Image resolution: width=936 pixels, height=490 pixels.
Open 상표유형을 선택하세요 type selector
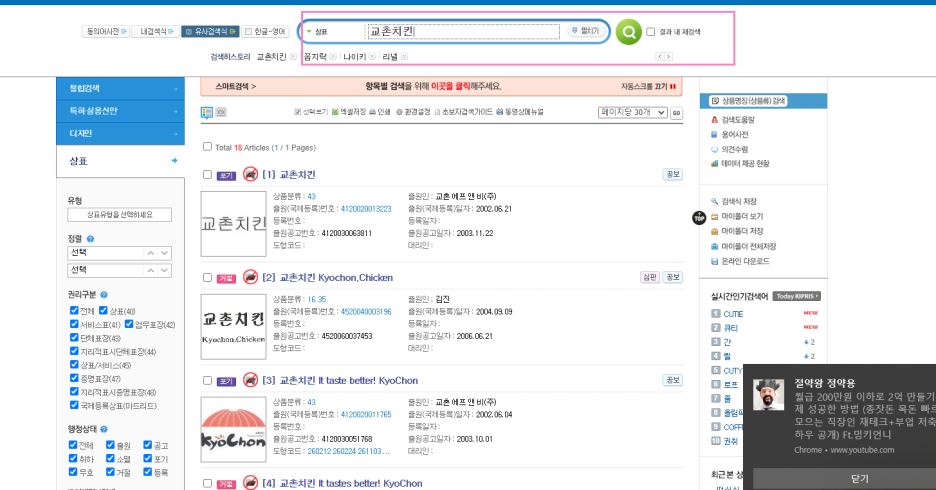pos(119,215)
